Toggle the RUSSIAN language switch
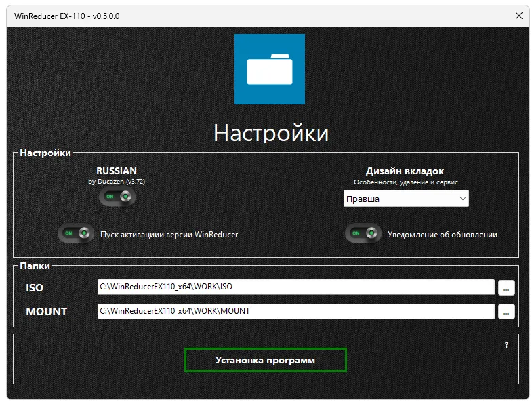The width and height of the screenshot is (532, 404). coord(117,197)
